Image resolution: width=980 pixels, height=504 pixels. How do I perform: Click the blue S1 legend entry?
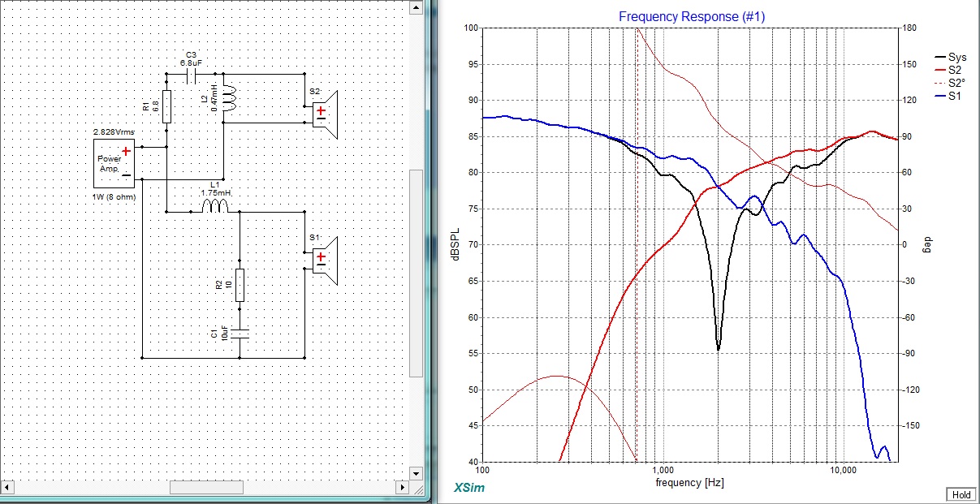coord(949,96)
